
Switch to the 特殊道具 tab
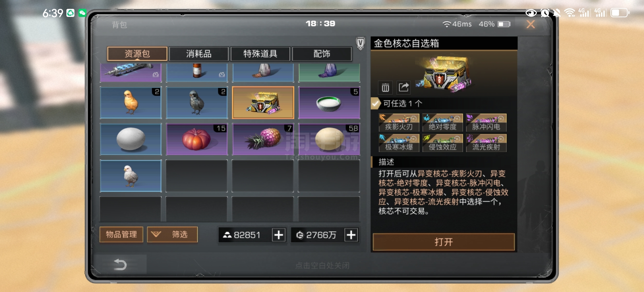[260, 54]
